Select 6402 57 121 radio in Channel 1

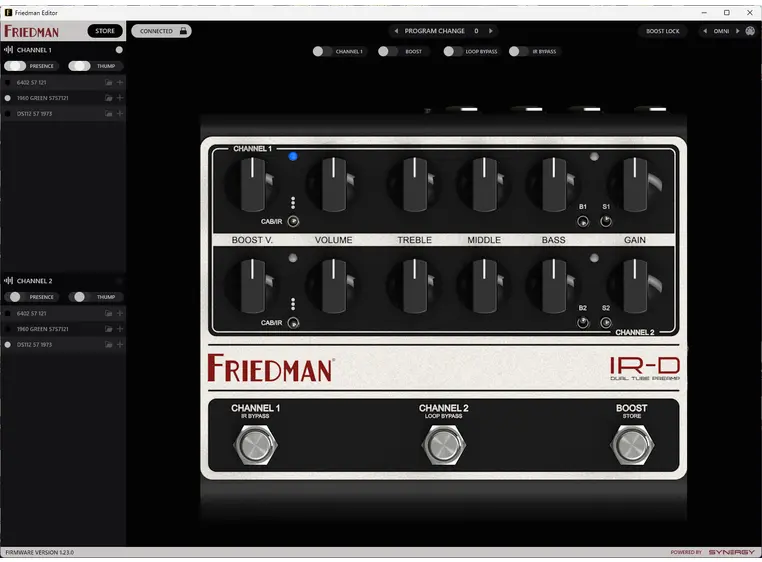click(7, 83)
